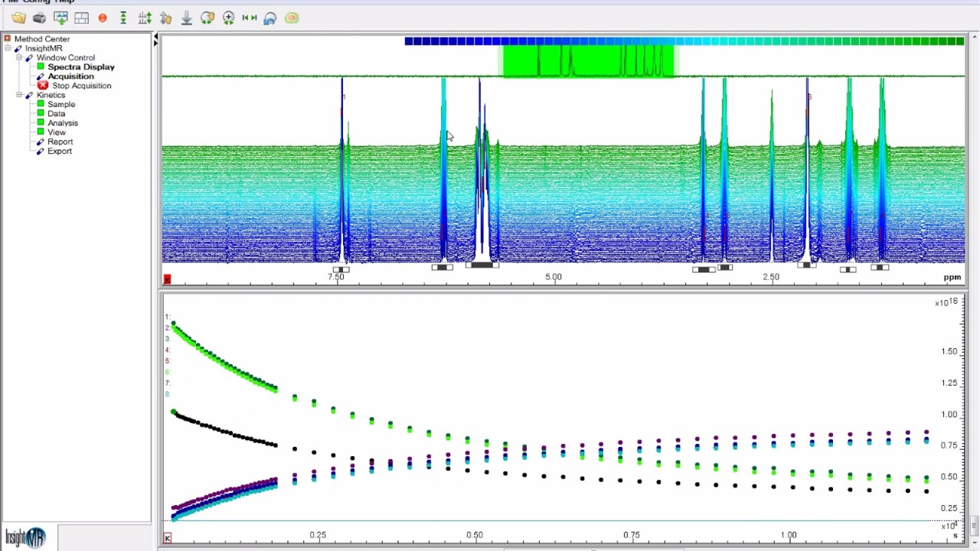Click the printer icon in the toolbar
This screenshot has width=980, height=551.
39,18
